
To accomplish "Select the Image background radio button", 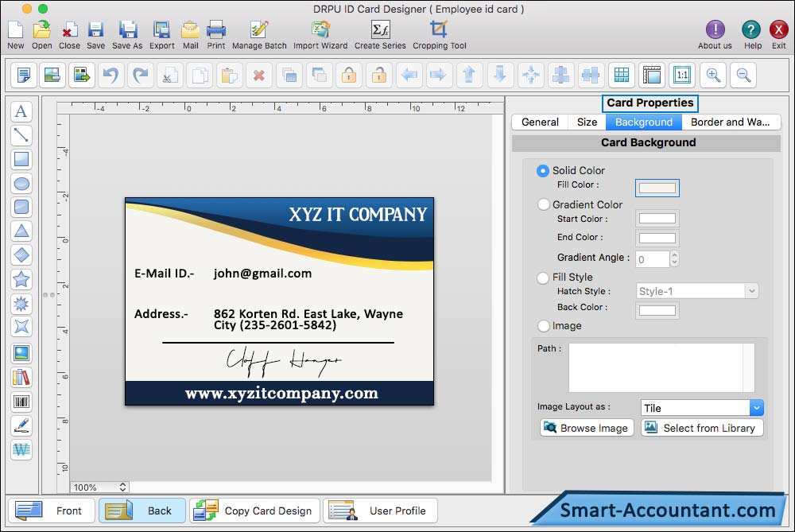I will [544, 325].
